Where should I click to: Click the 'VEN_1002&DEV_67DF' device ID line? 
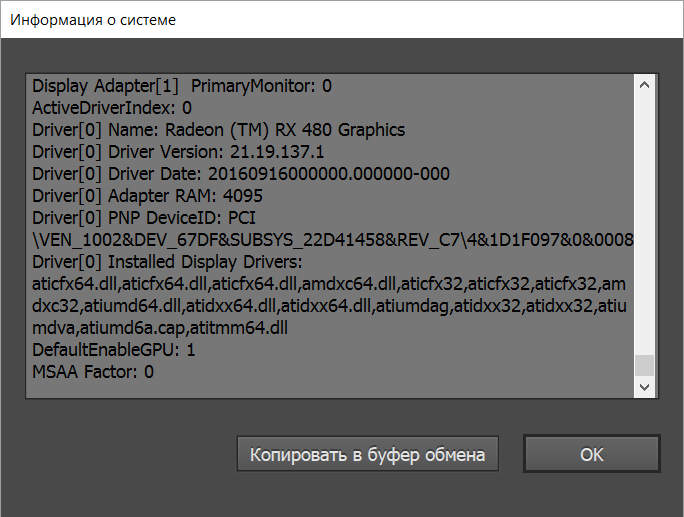pyautogui.click(x=333, y=240)
